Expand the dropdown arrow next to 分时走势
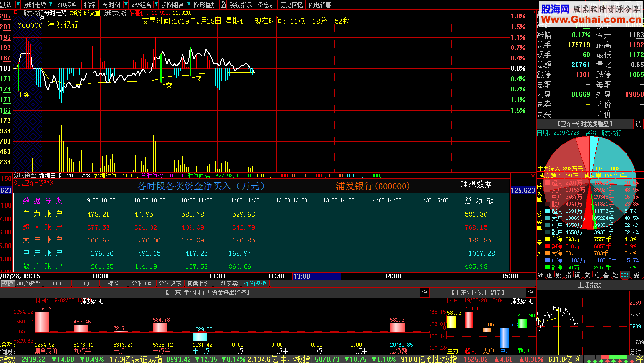Screen dimensions: 644x363 point(51,5)
